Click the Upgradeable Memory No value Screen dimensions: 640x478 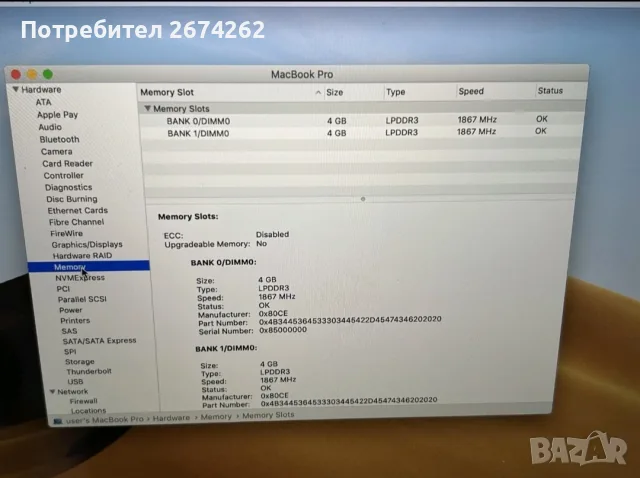261,243
